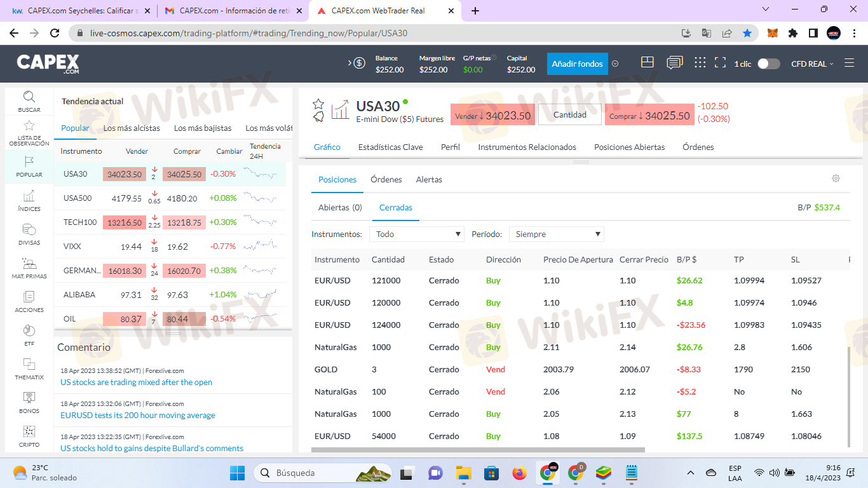Open the chat messages icon in header

click(x=674, y=63)
